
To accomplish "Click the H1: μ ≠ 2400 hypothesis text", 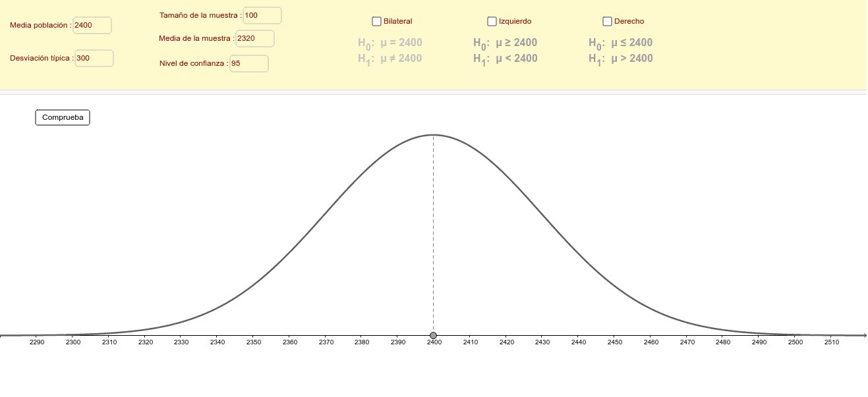I will point(390,59).
